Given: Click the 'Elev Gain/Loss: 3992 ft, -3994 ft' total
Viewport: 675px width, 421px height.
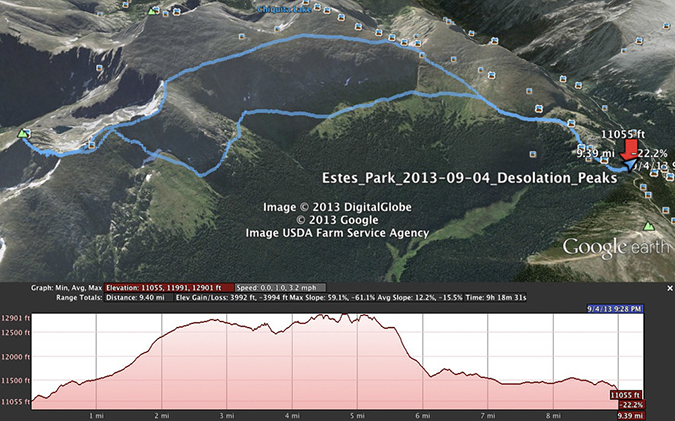Looking at the screenshot, I should point(232,297).
